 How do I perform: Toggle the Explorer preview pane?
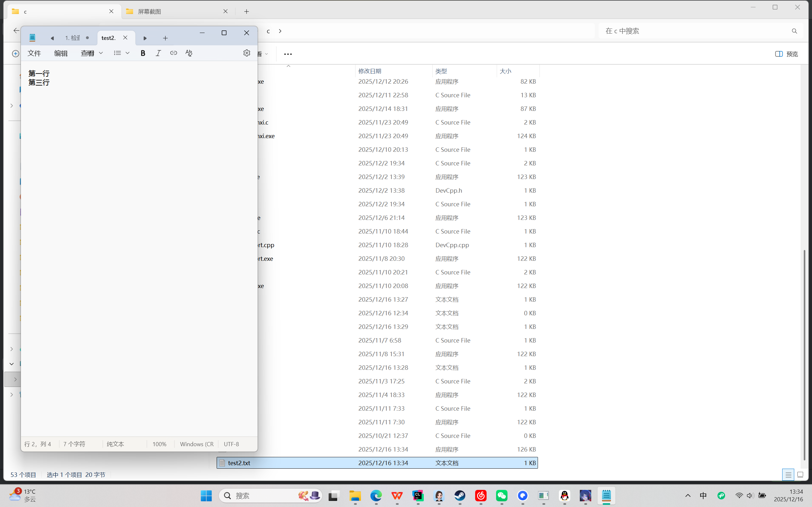(x=786, y=54)
